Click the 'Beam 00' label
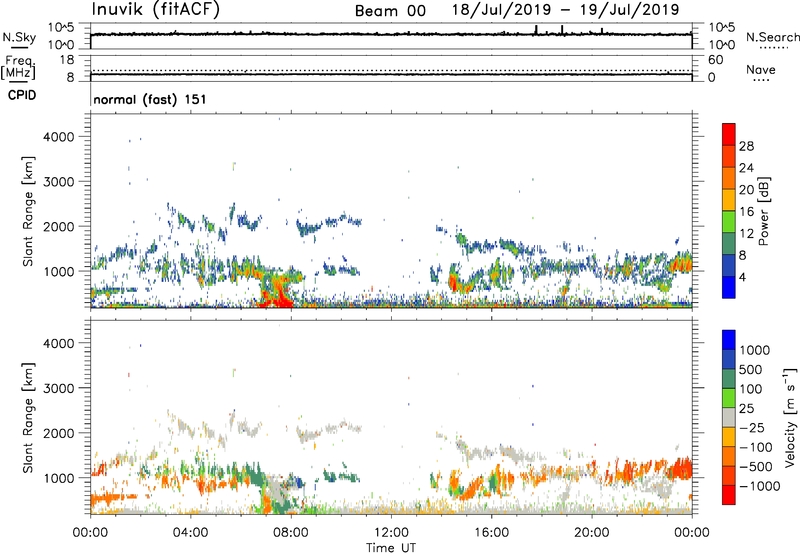The width and height of the screenshot is (800, 554). (x=390, y=11)
